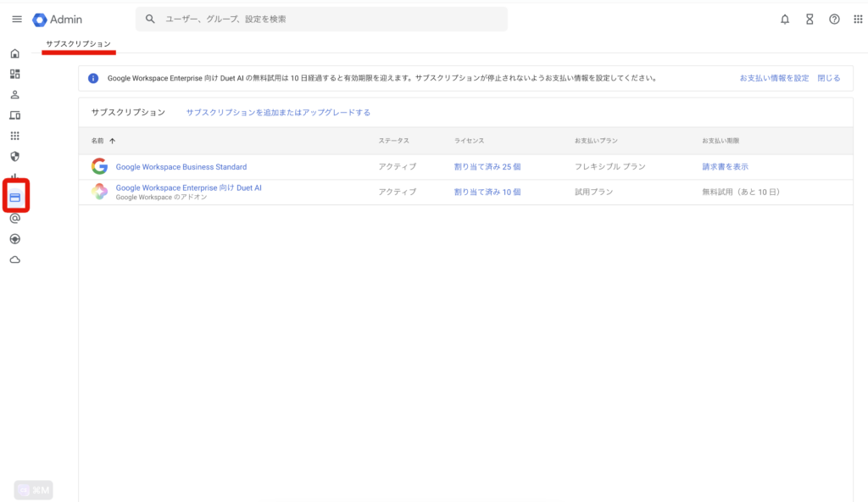Open the Apps grid sidebar icon
868x502 pixels.
(x=15, y=136)
